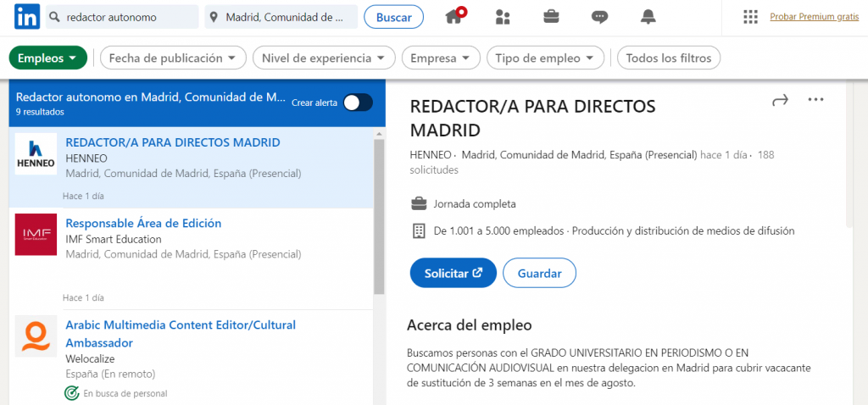The height and width of the screenshot is (405, 868).
Task: Click the location search field
Action: [x=281, y=17]
